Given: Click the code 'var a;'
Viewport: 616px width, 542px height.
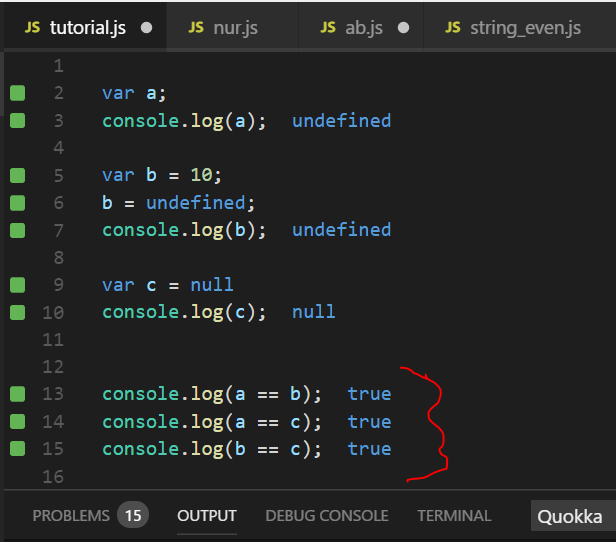Looking at the screenshot, I should 134,93.
